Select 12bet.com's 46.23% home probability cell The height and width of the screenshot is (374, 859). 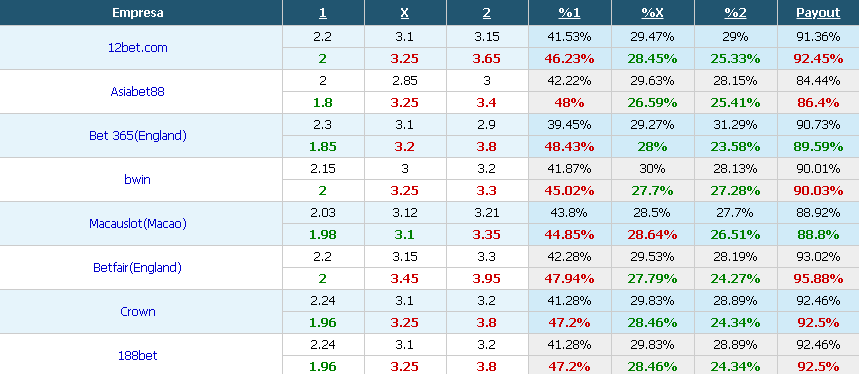click(x=569, y=59)
